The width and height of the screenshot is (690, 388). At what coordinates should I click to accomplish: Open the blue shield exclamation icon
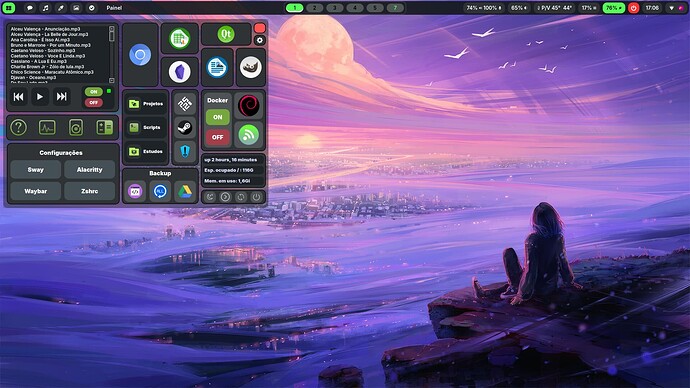[x=185, y=151]
